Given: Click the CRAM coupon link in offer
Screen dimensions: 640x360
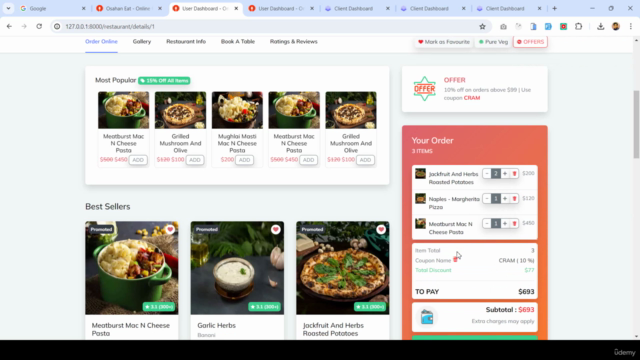Looking at the screenshot, I should [x=472, y=98].
